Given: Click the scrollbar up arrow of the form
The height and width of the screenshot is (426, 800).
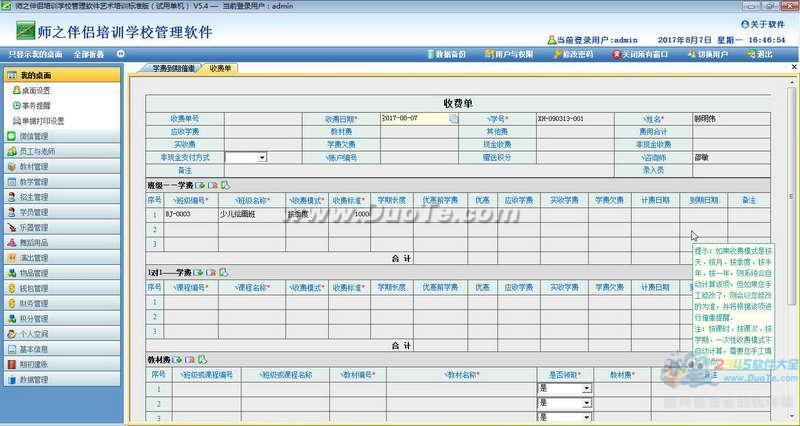Looking at the screenshot, I should click(792, 82).
